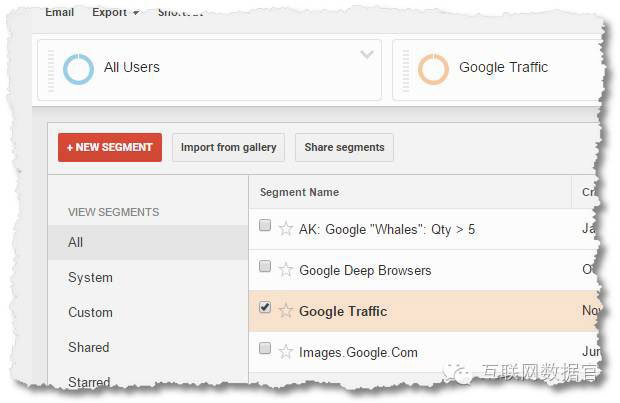Star the Images.Google.Com segment

pos(286,351)
